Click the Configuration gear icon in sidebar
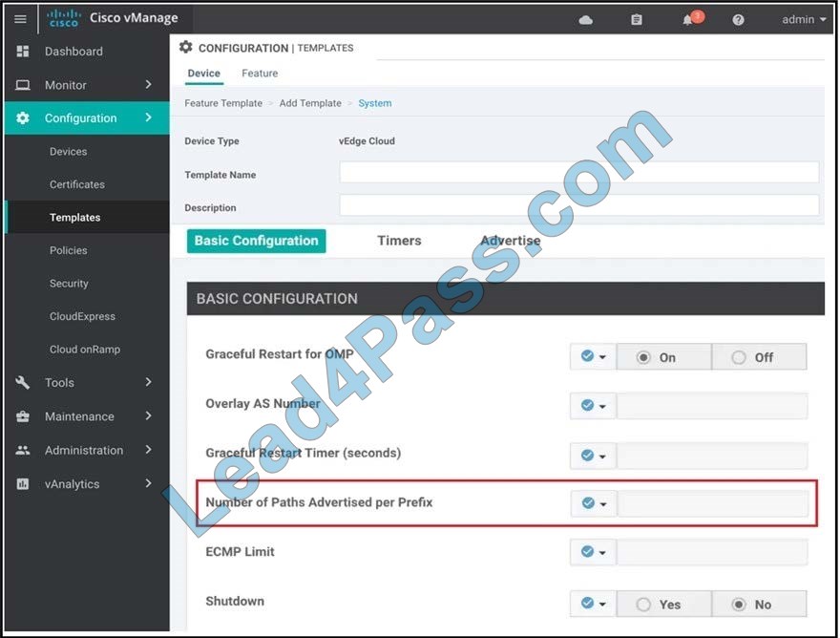This screenshot has width=840, height=638. pos(23,117)
